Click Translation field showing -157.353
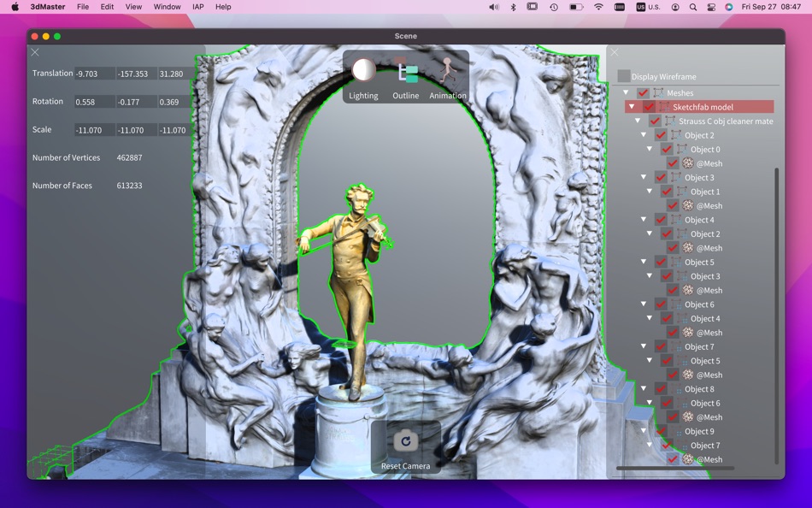Image resolution: width=812 pixels, height=508 pixels. pyautogui.click(x=137, y=74)
